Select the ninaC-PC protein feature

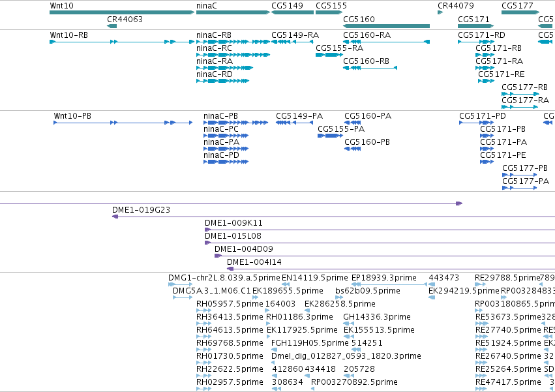226,136
